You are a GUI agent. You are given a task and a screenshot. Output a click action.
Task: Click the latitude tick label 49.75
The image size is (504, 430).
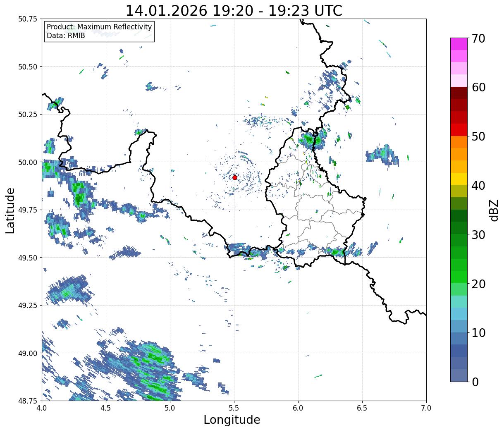[28, 210]
